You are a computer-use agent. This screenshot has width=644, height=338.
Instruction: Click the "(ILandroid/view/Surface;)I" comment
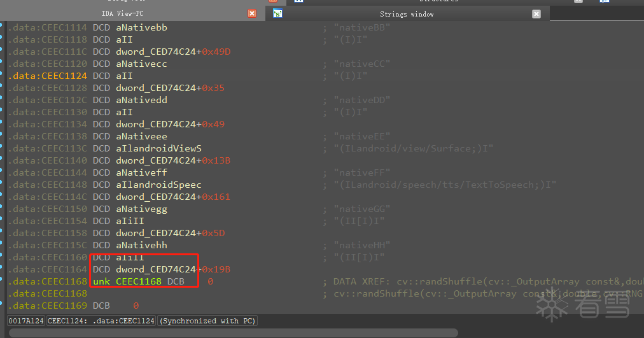[x=413, y=148]
